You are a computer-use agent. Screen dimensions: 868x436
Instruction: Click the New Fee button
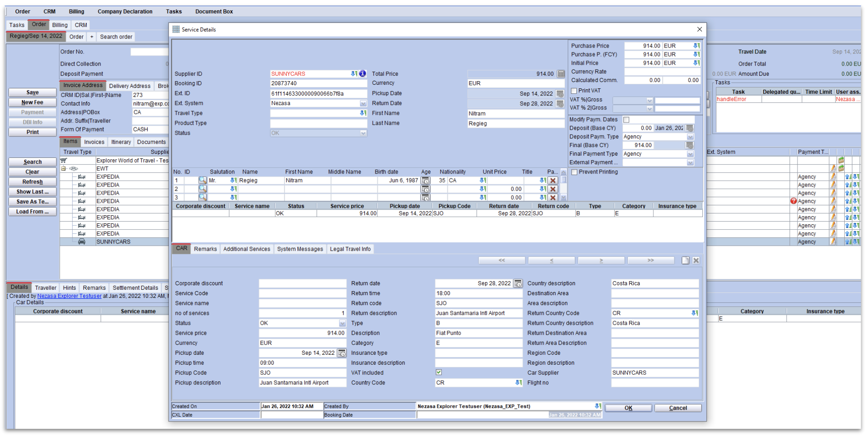coord(32,102)
